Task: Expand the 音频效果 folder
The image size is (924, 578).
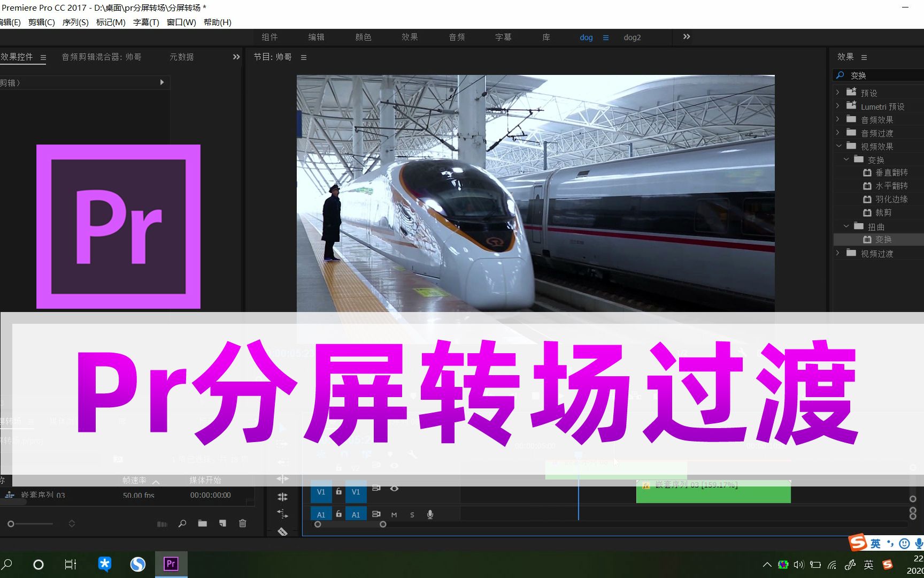Action: point(838,119)
